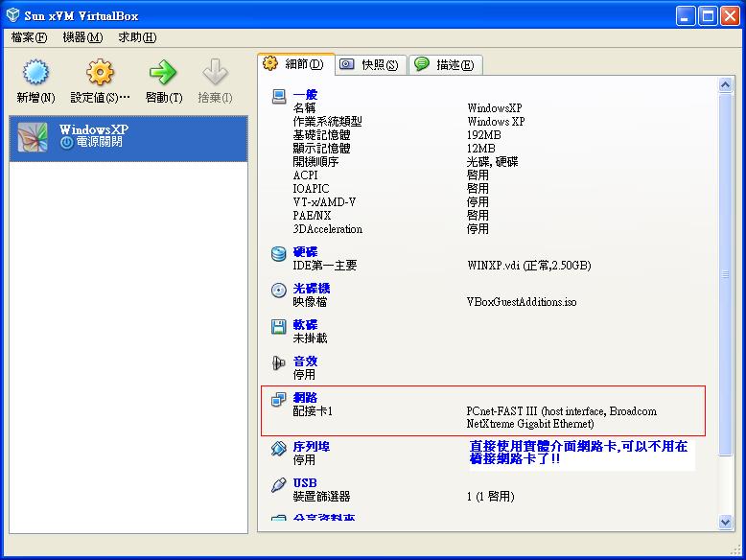Click the 映像檔 image label

tap(311, 302)
